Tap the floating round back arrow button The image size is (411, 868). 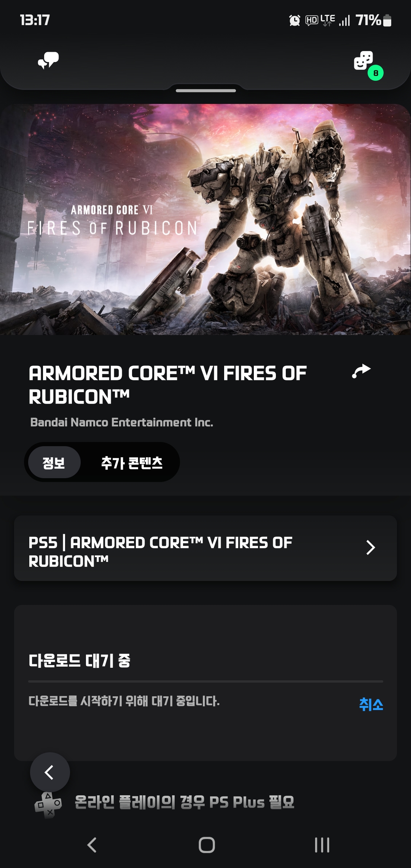(x=50, y=772)
